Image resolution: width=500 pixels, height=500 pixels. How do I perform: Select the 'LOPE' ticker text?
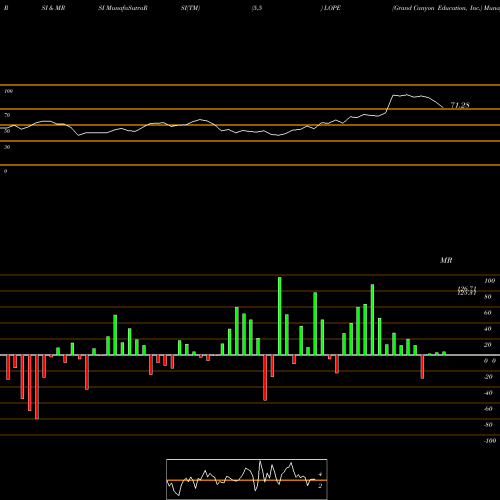coord(332,8)
